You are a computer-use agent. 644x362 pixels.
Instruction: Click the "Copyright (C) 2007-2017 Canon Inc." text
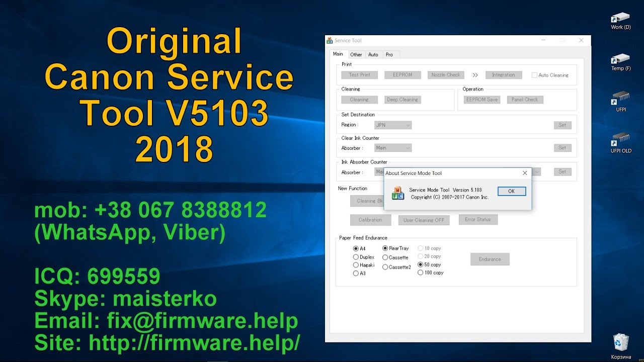[449, 197]
